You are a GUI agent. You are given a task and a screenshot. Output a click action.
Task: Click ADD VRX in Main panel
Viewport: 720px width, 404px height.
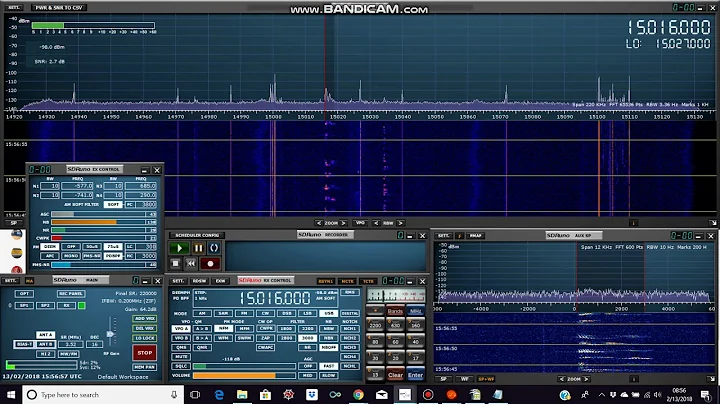145,318
